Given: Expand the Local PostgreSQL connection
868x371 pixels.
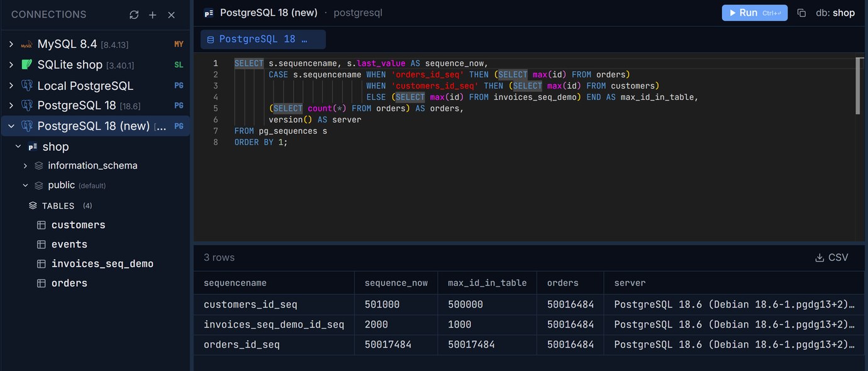Looking at the screenshot, I should 11,86.
